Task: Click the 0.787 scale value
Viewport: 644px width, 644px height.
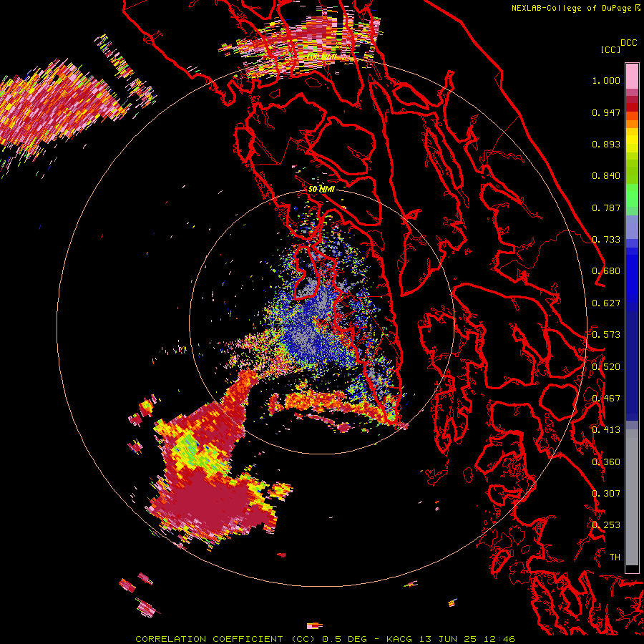Action: (x=606, y=208)
